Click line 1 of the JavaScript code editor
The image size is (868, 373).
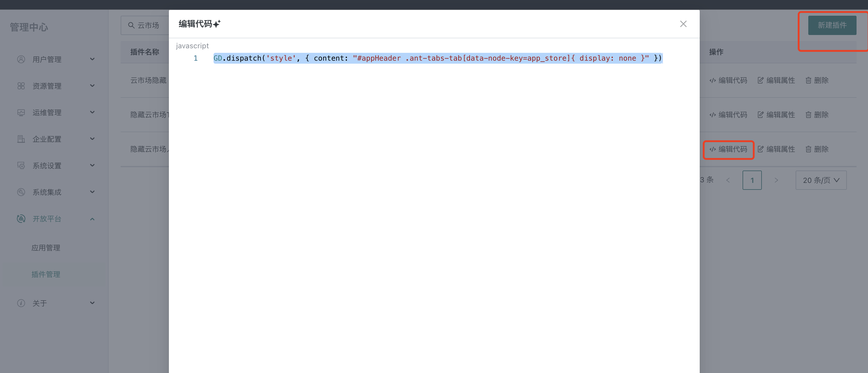[x=437, y=58]
